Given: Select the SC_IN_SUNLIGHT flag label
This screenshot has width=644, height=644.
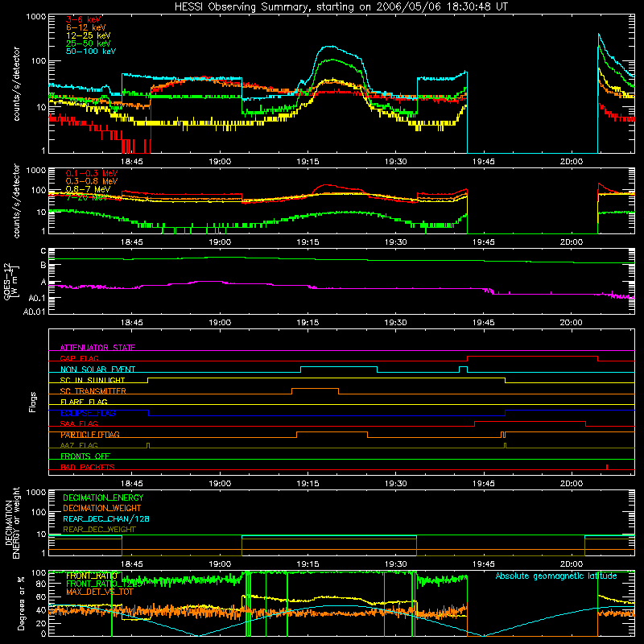Looking at the screenshot, I should pyautogui.click(x=93, y=380).
